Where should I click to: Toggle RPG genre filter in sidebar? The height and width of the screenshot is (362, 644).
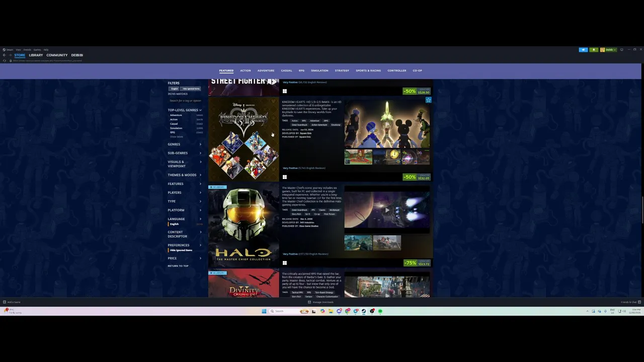point(172,132)
